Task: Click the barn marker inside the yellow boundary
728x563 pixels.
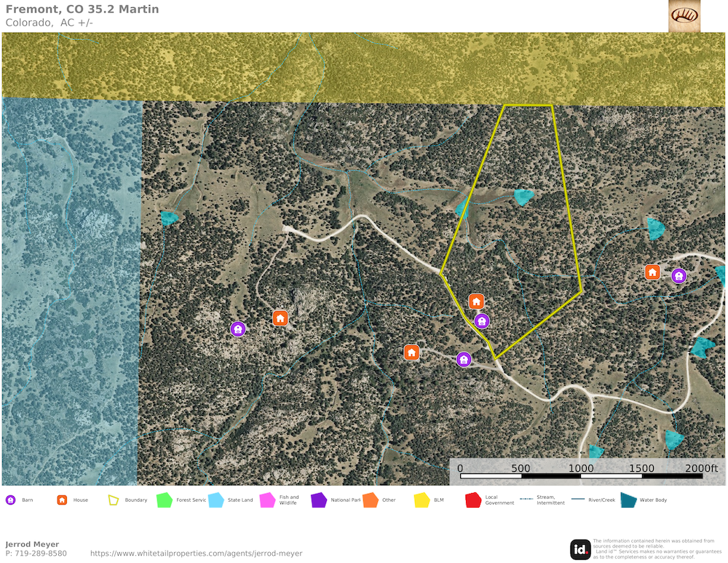Action: tap(481, 321)
